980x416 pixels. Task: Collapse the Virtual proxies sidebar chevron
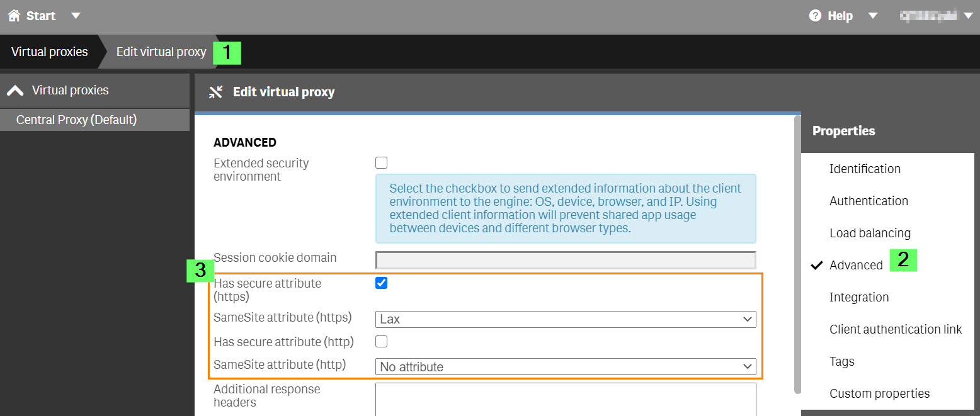15,91
